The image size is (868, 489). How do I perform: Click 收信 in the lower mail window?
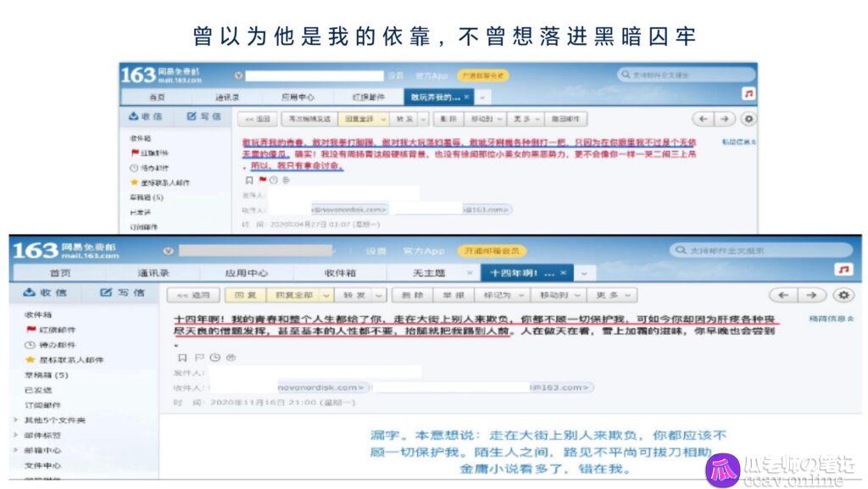click(45, 292)
